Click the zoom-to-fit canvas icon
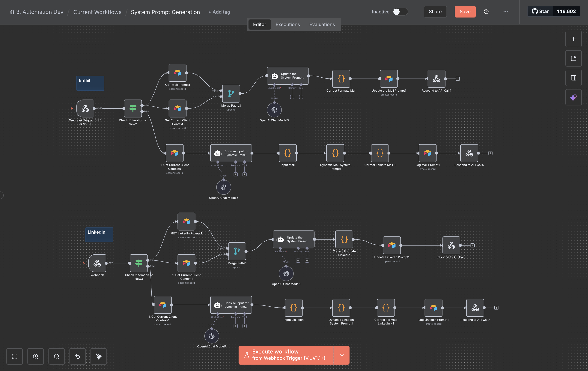Viewport: 588px width, 371px height. point(15,356)
